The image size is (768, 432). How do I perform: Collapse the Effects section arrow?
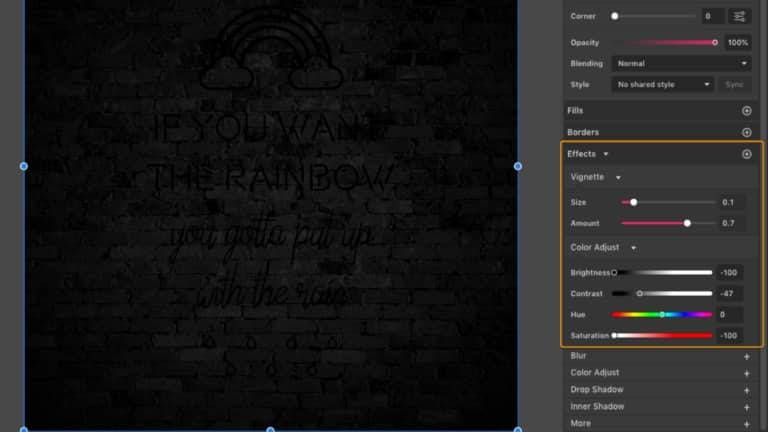606,154
